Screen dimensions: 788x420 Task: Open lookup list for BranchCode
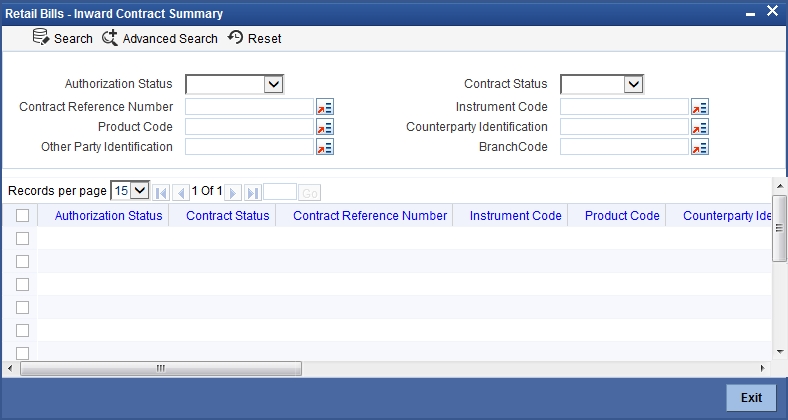pos(700,147)
